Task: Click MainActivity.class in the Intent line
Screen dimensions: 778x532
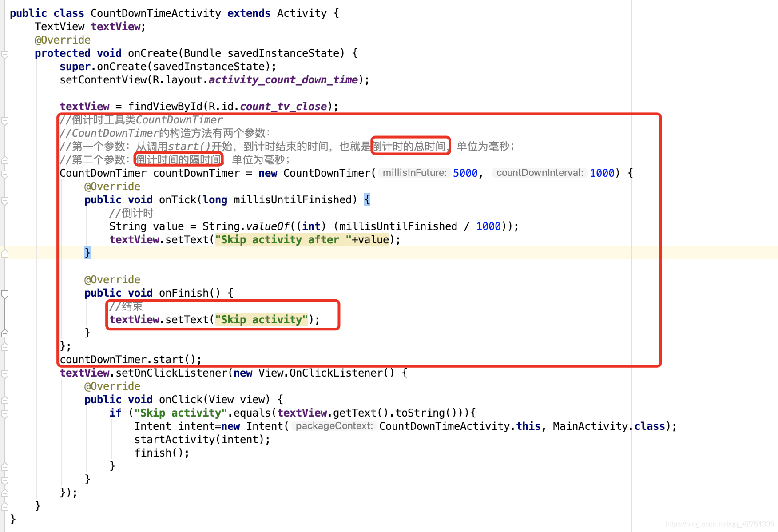Action: pos(609,426)
